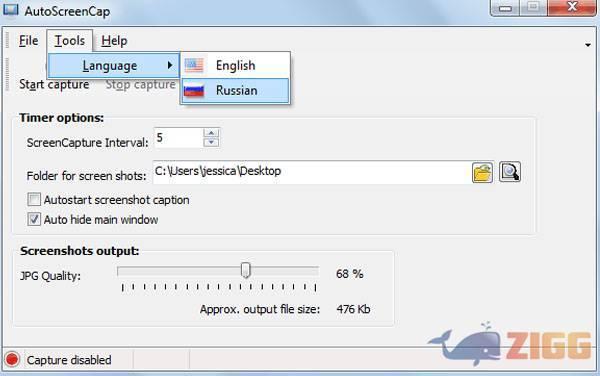Open the File menu
This screenshot has width=600, height=376.
pos(29,41)
